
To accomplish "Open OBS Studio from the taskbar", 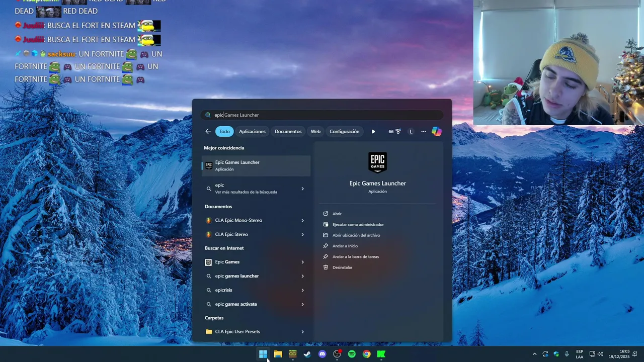I will click(x=337, y=354).
